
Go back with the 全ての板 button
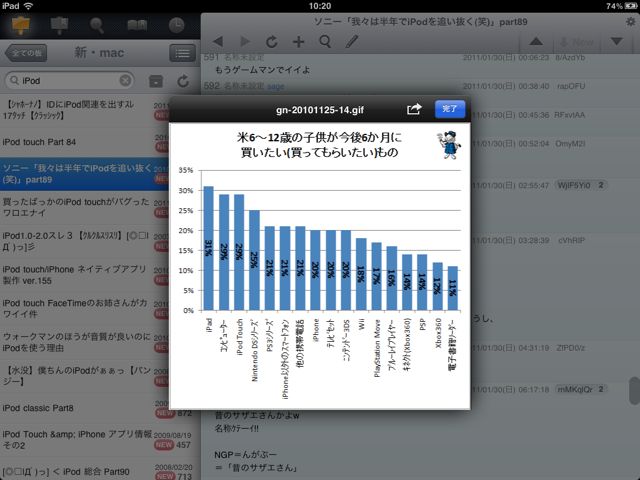coord(26,53)
